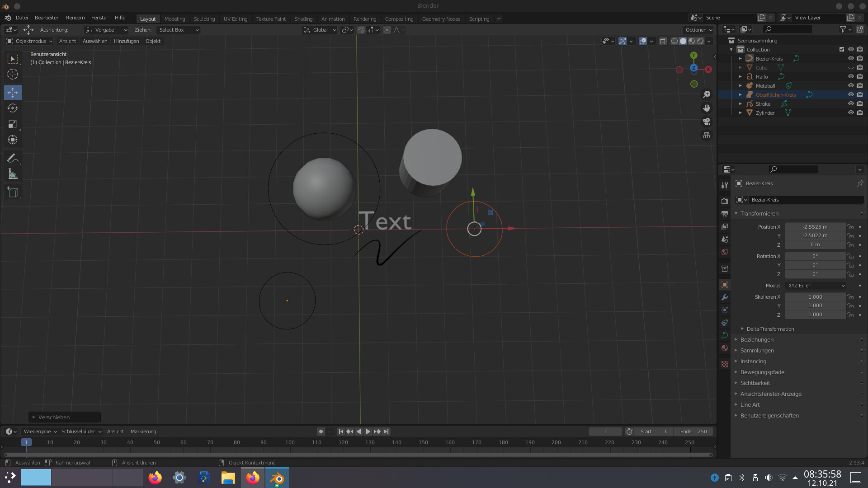Image resolution: width=868 pixels, height=488 pixels.
Task: Switch to the Sculpting workspace tab
Action: [x=204, y=19]
